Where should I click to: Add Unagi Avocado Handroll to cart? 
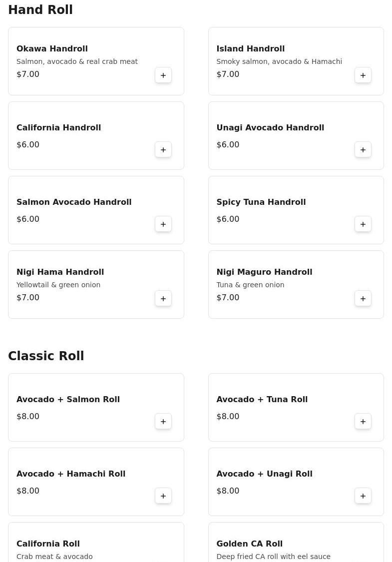point(363,150)
